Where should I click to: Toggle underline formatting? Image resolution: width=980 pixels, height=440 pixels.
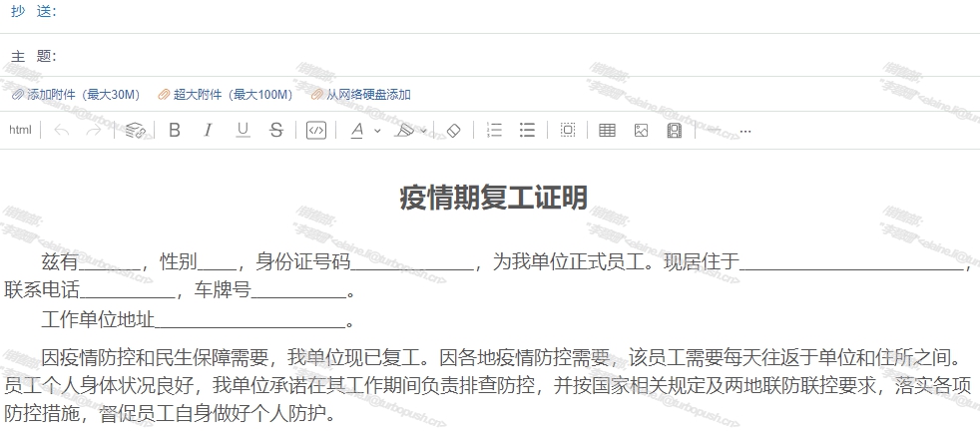243,130
